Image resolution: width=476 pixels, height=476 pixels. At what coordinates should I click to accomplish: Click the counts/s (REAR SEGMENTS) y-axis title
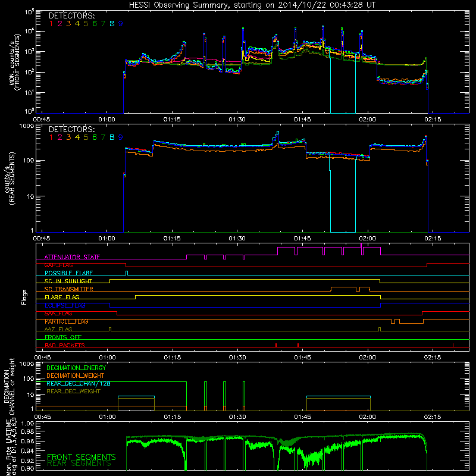coord(9,178)
